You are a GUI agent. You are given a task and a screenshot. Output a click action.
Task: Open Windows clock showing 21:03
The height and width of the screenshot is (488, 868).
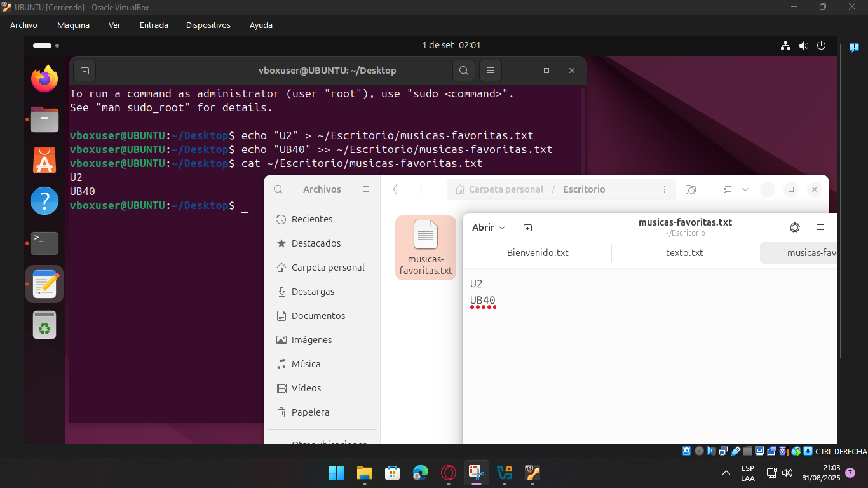(x=821, y=473)
